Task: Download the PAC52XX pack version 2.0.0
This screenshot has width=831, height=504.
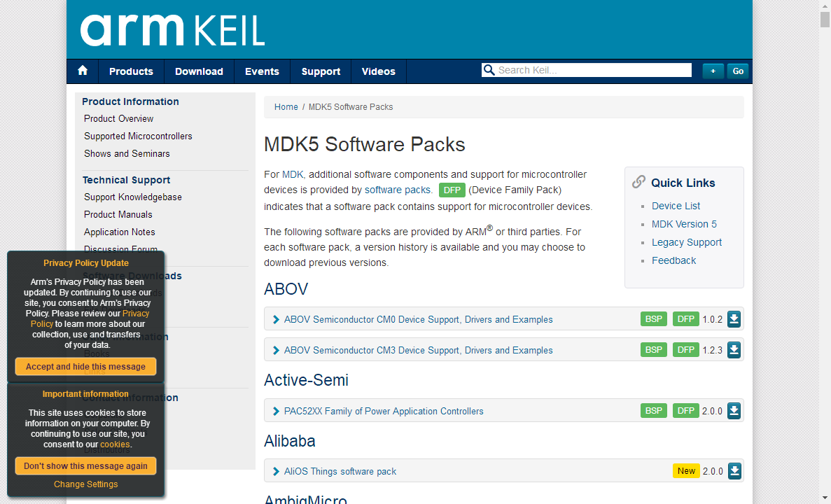Action: pos(734,411)
